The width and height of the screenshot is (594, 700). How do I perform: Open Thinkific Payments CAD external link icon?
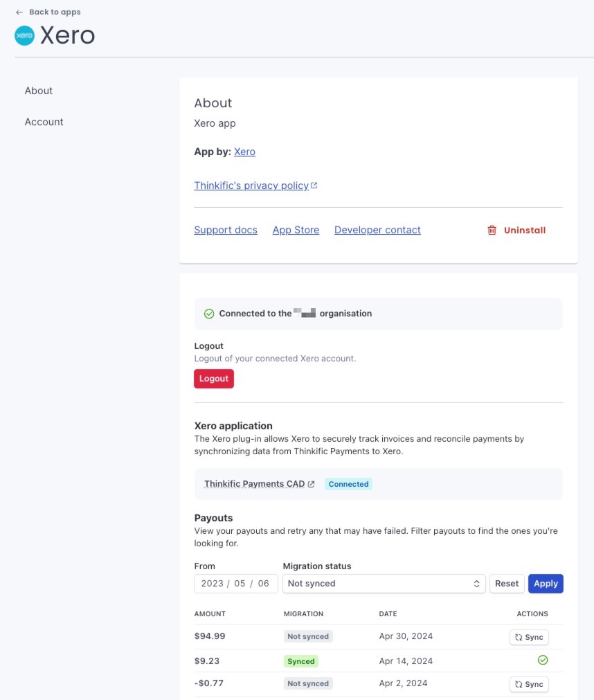311,484
